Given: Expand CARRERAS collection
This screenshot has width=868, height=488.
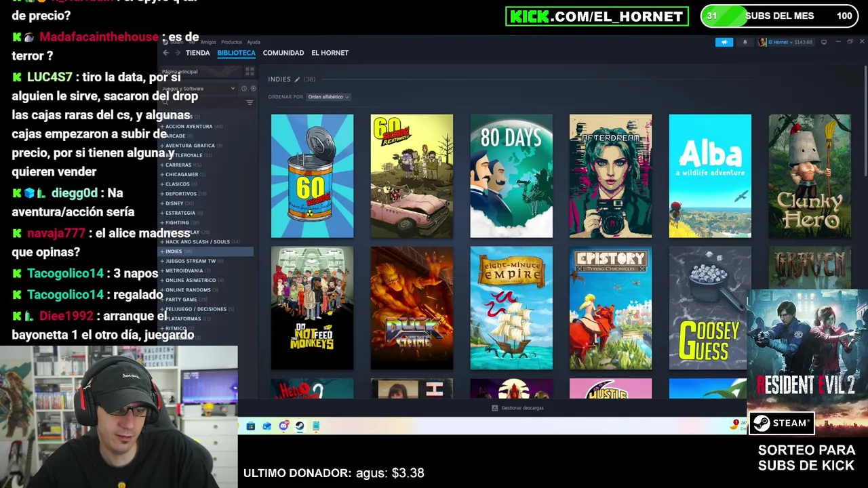Looking at the screenshot, I should pos(162,165).
